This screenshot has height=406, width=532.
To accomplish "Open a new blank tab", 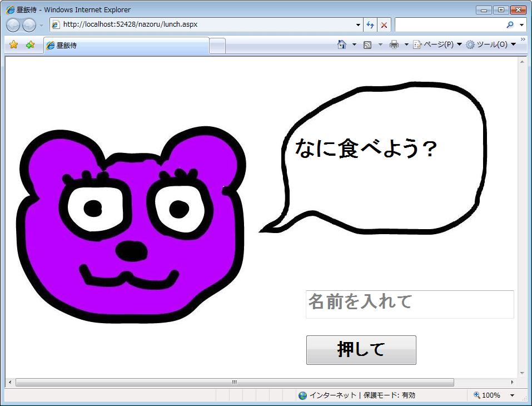I will coord(217,46).
